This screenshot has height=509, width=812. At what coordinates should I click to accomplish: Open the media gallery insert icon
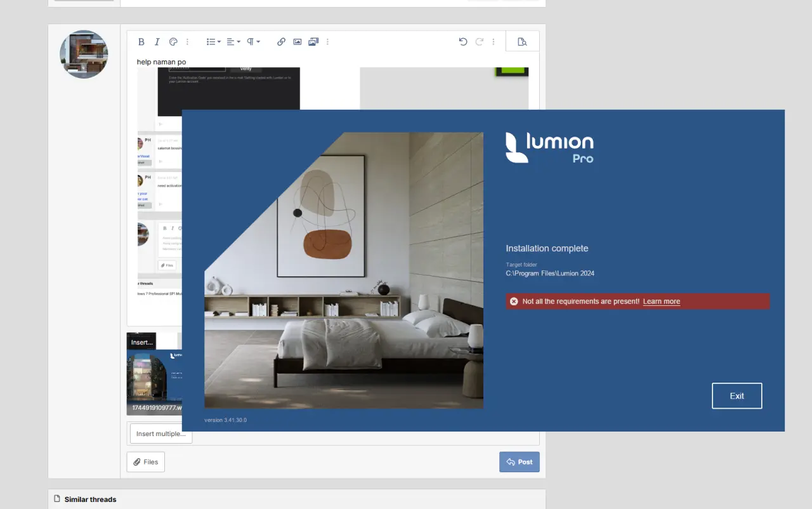click(x=313, y=42)
